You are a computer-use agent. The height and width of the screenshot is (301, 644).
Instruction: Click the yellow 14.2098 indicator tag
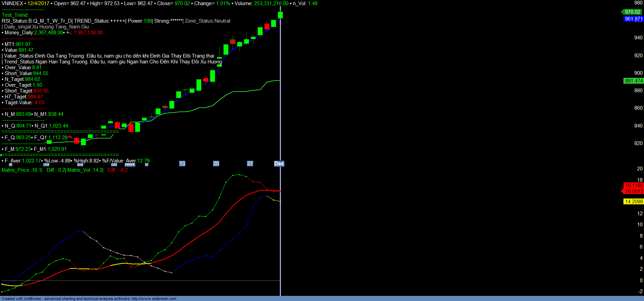[x=633, y=202]
